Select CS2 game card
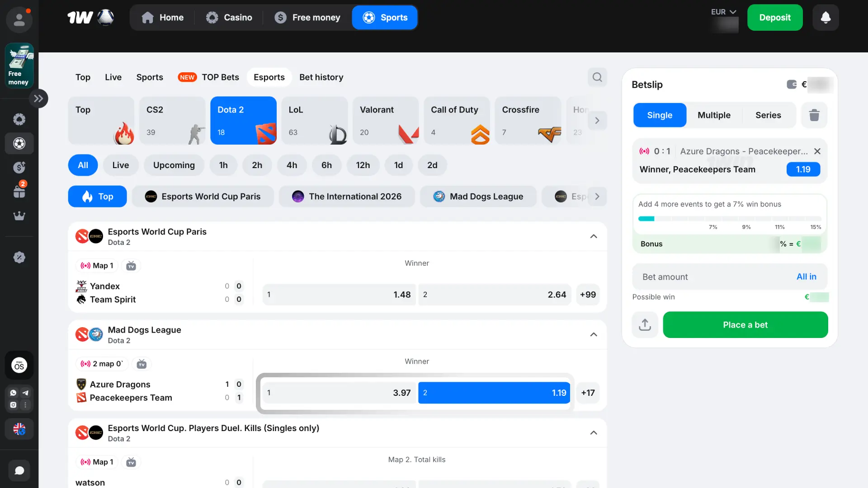 point(172,121)
